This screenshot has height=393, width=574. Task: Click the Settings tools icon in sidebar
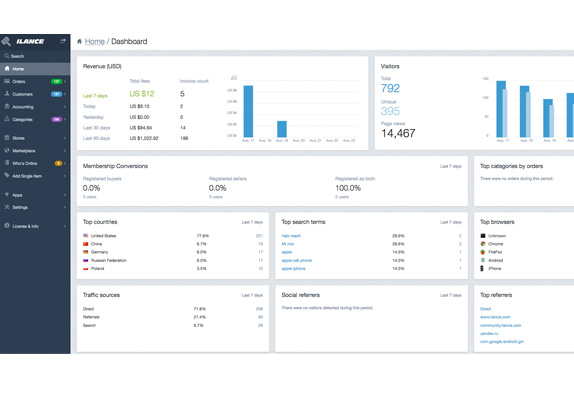7,207
